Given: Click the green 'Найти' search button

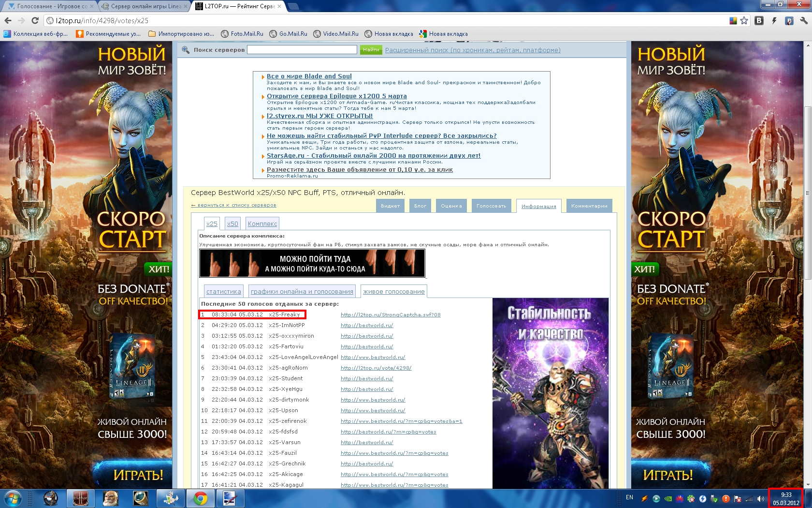Looking at the screenshot, I should 371,50.
